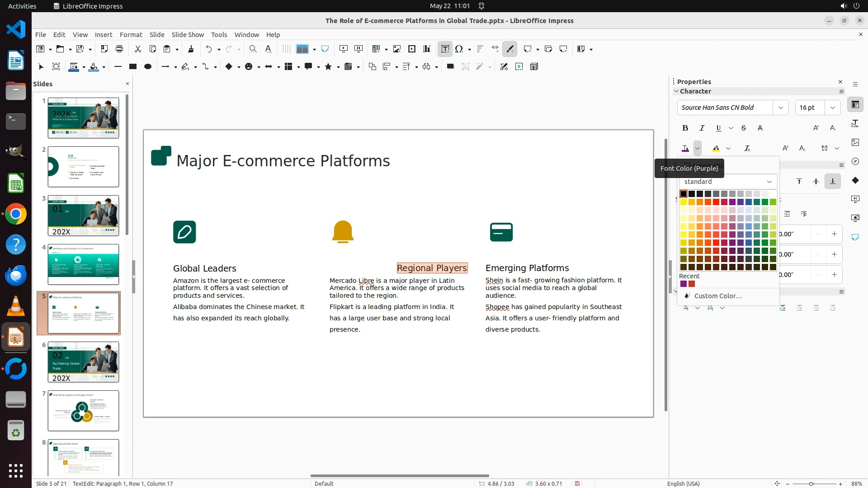Select slide 6 thumbnail
Screen dimensions: 868x488
(x=83, y=362)
